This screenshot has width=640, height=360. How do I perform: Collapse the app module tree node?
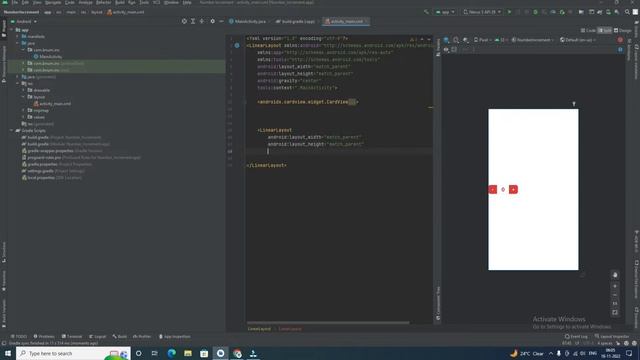point(12,30)
